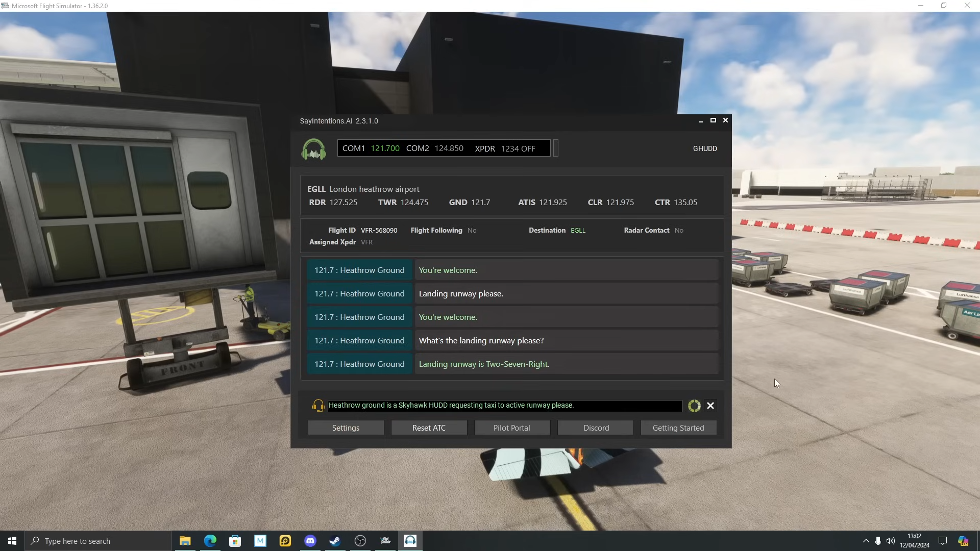Click the circular send icon beside text field
The image size is (980, 551).
694,406
